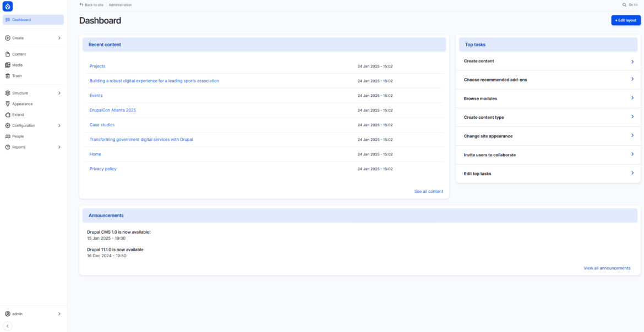This screenshot has height=332, width=644.
Task: Click the Edit layout button
Action: click(x=625, y=20)
